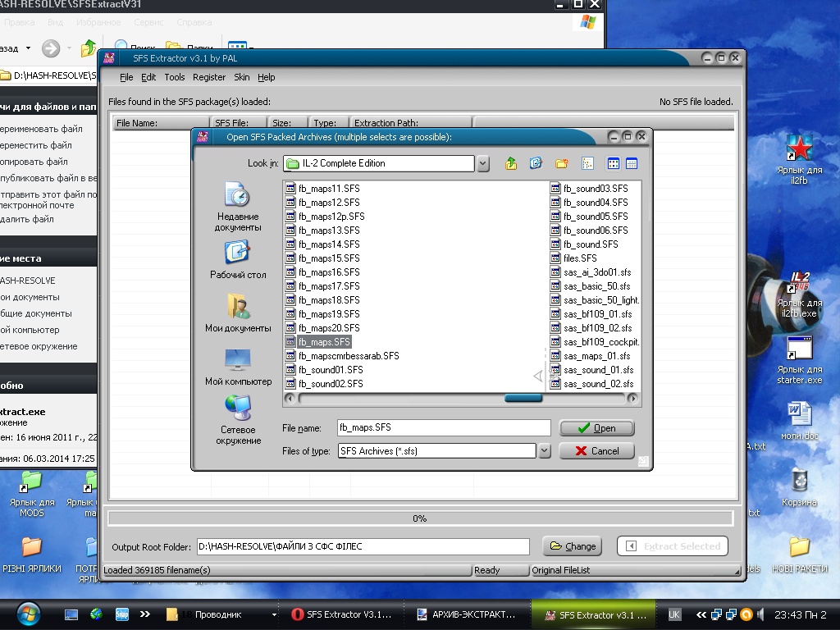Open desktop shortcut Ярлык для il2fb.exe
This screenshot has height=630, width=840.
[x=799, y=294]
